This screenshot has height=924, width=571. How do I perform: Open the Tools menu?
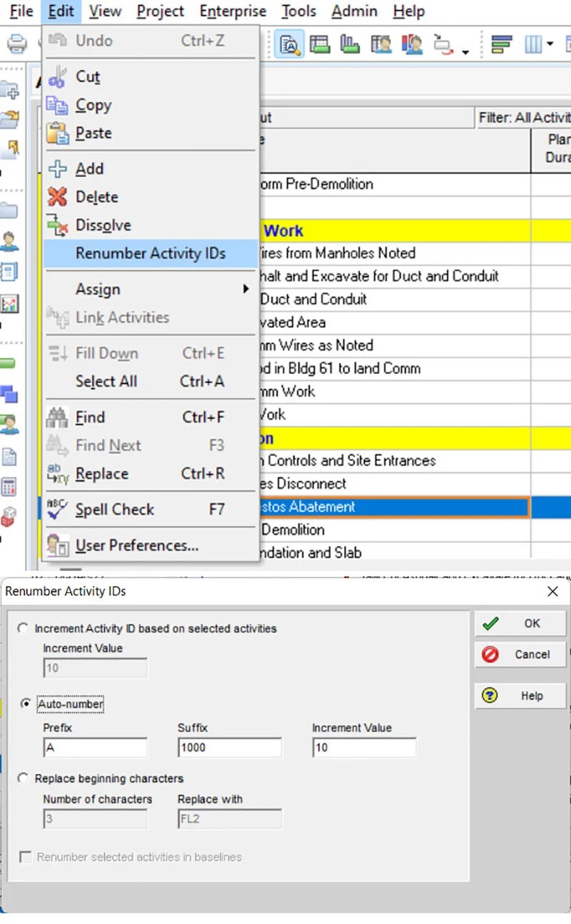(x=298, y=11)
